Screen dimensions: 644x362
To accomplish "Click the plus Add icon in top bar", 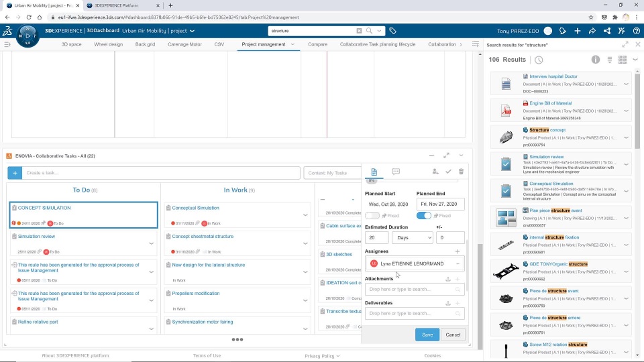I will pos(578,31).
